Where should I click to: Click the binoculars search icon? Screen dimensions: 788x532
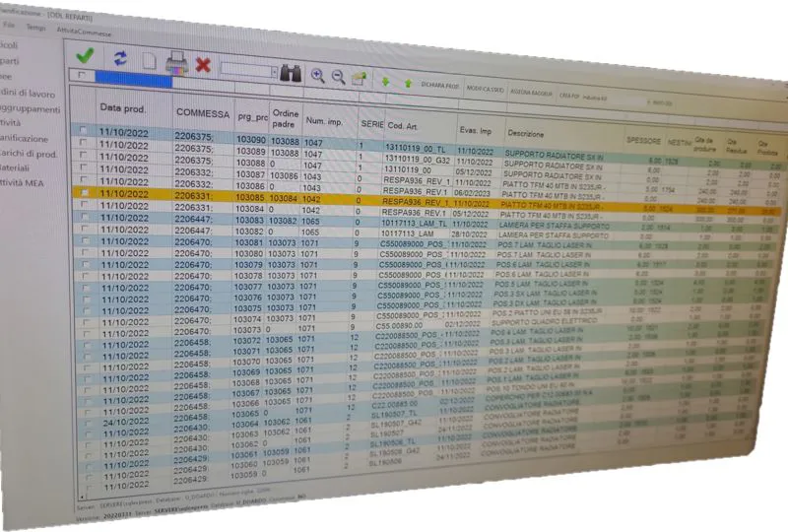(291, 74)
